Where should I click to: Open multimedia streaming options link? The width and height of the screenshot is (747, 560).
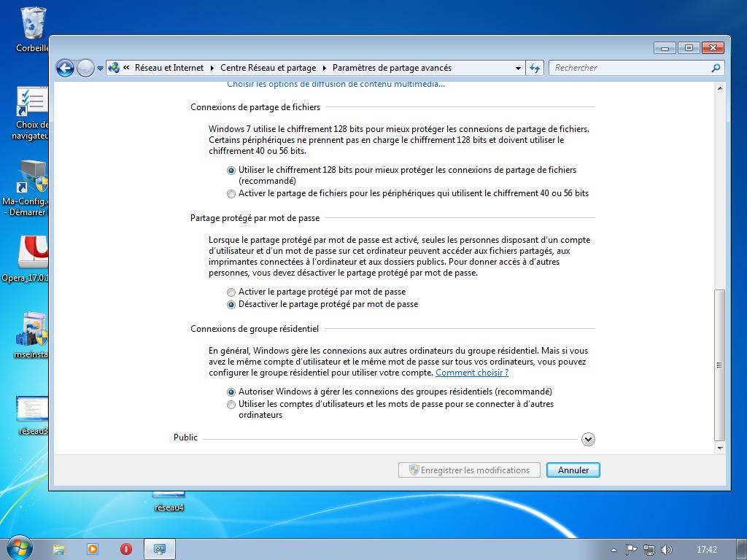click(336, 85)
